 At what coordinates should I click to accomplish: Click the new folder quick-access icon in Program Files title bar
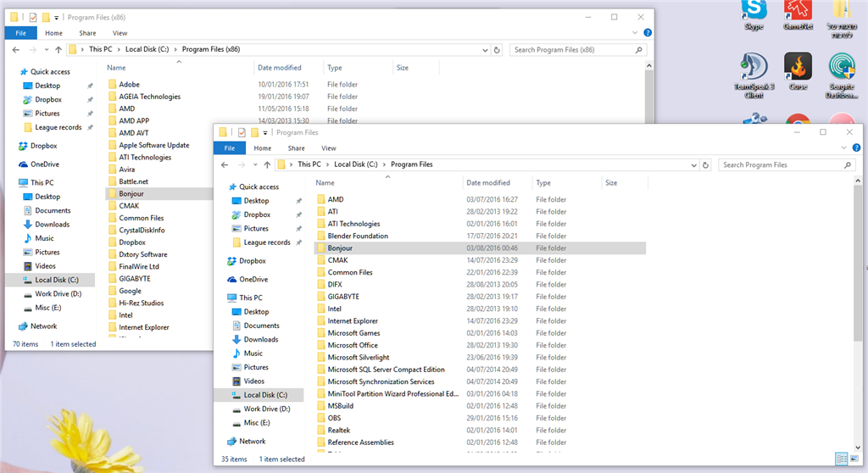pos(254,132)
